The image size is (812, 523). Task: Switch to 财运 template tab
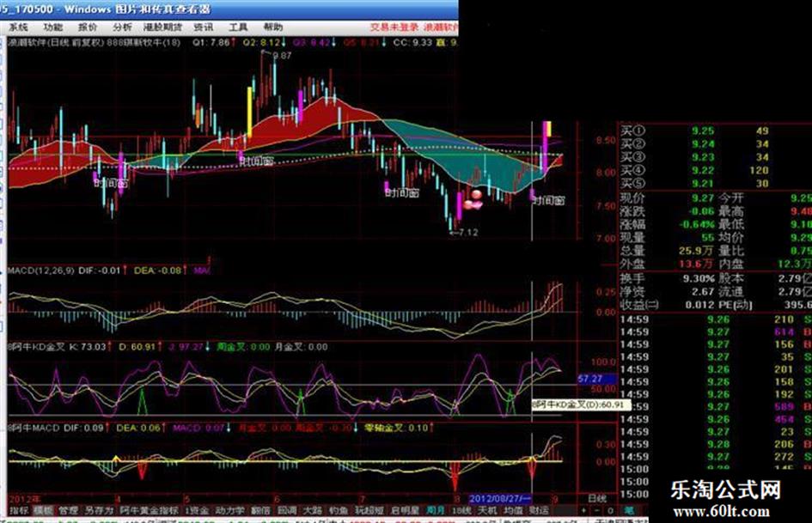[539, 510]
